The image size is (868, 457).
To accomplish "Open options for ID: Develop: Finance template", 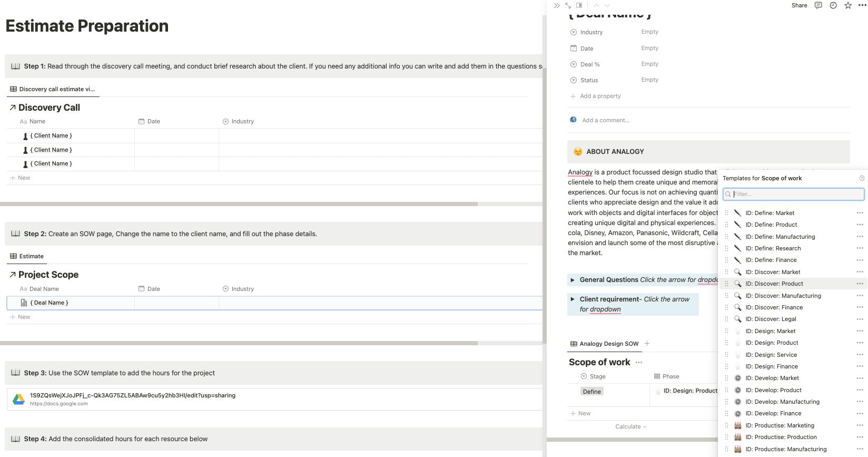I will click(860, 413).
